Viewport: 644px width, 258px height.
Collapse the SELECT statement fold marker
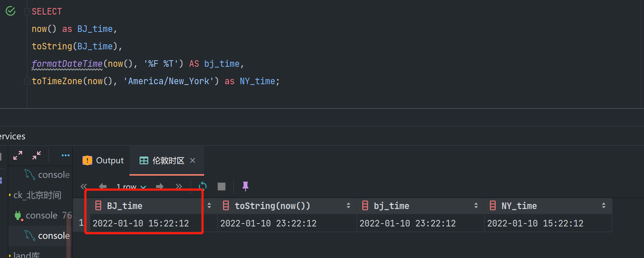tap(27, 12)
